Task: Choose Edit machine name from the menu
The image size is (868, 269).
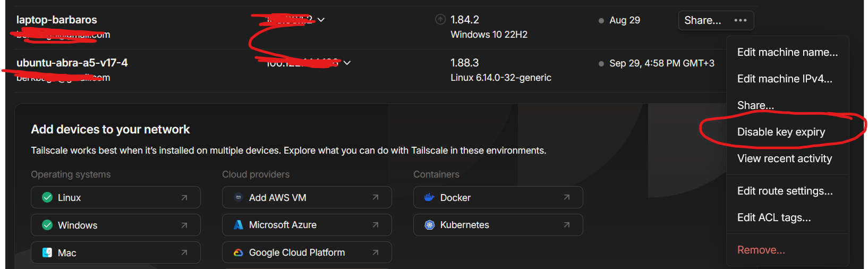Action: [787, 52]
